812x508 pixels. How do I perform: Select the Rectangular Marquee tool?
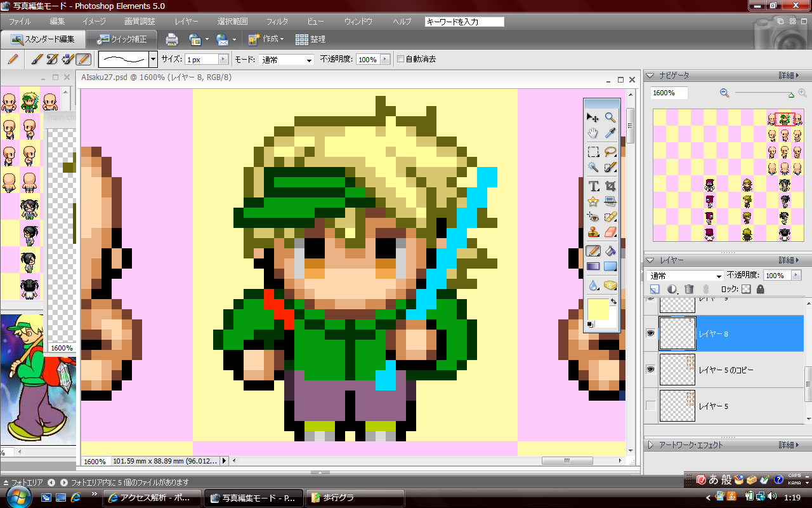pos(593,152)
